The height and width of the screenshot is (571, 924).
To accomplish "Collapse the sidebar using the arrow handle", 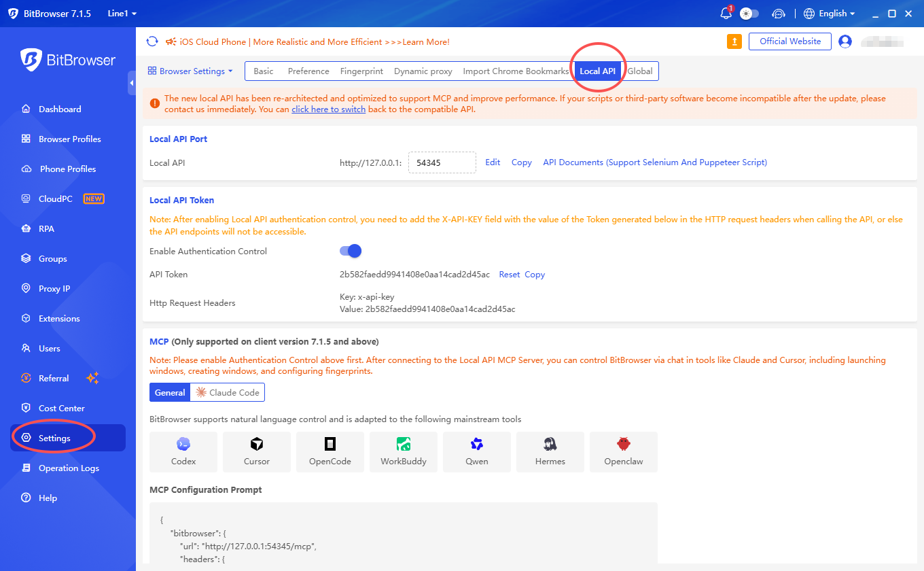I will tap(132, 83).
